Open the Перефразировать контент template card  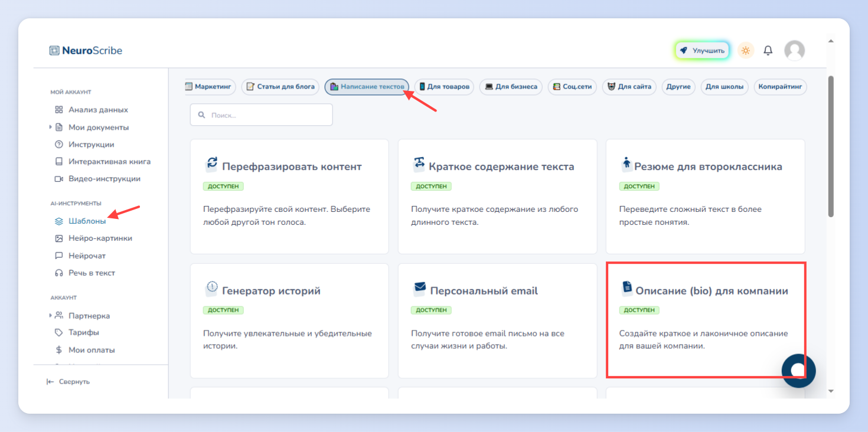click(289, 197)
